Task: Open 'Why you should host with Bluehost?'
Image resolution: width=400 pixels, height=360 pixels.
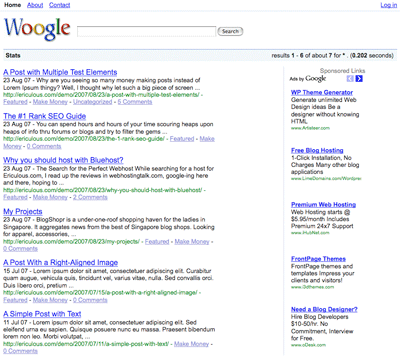Action: pos(63,160)
